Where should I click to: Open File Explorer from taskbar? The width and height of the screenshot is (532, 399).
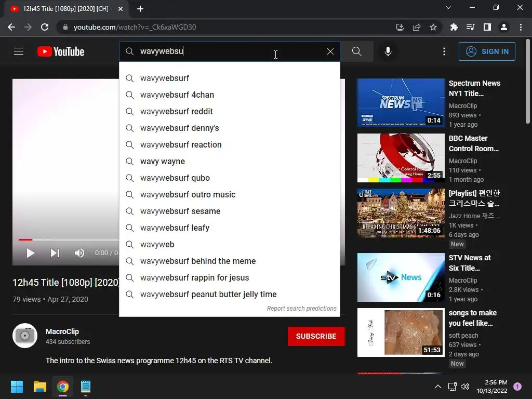(x=39, y=387)
